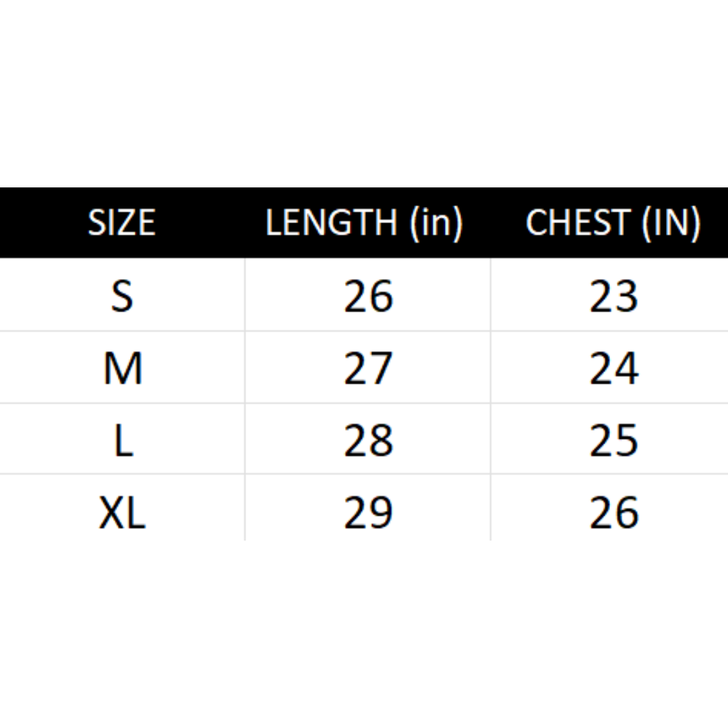Click the word LENGTH in the header
728x728 pixels.
tap(331, 222)
